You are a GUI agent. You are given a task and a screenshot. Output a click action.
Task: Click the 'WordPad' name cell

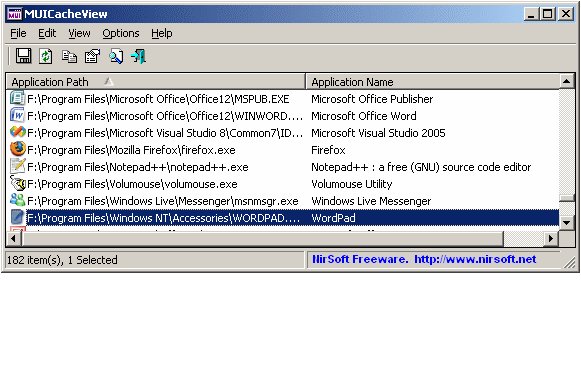coord(333,218)
